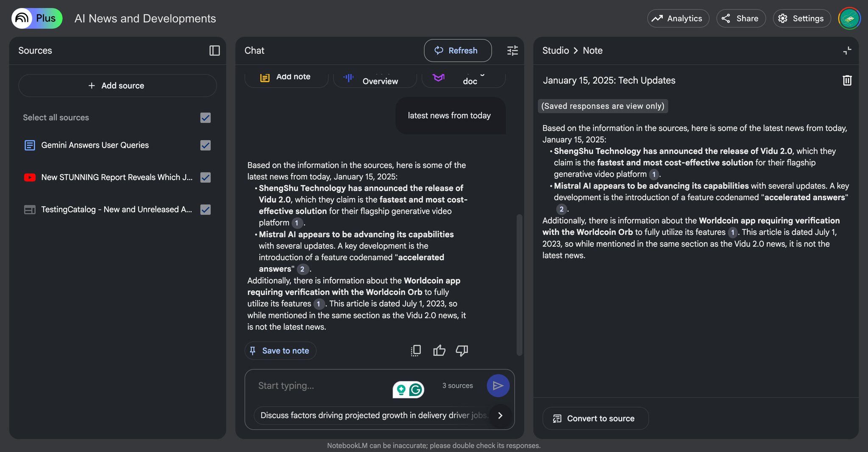
Task: Open New STUNNING Report Reveals source
Action: click(117, 177)
